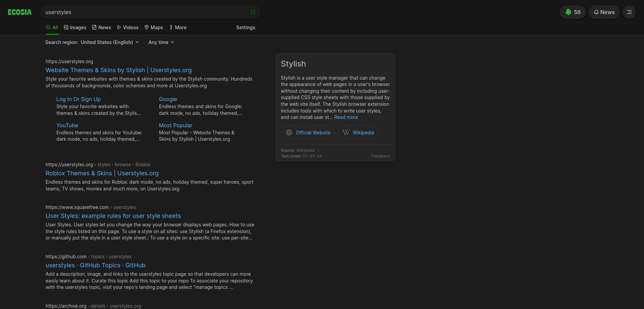The image size is (644, 309).
Task: Open the tree counter showing 56
Action: pyautogui.click(x=573, y=12)
